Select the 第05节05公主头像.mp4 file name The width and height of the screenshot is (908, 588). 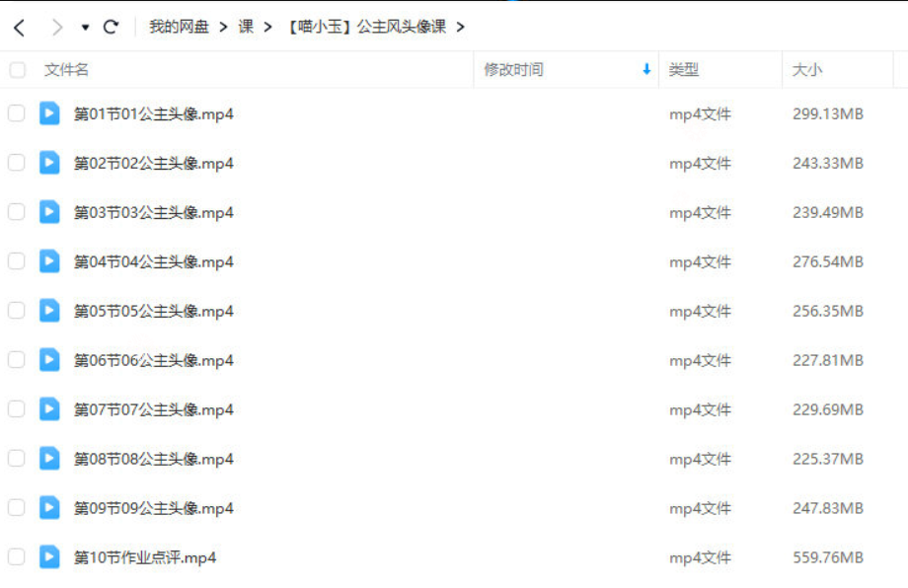(x=153, y=312)
